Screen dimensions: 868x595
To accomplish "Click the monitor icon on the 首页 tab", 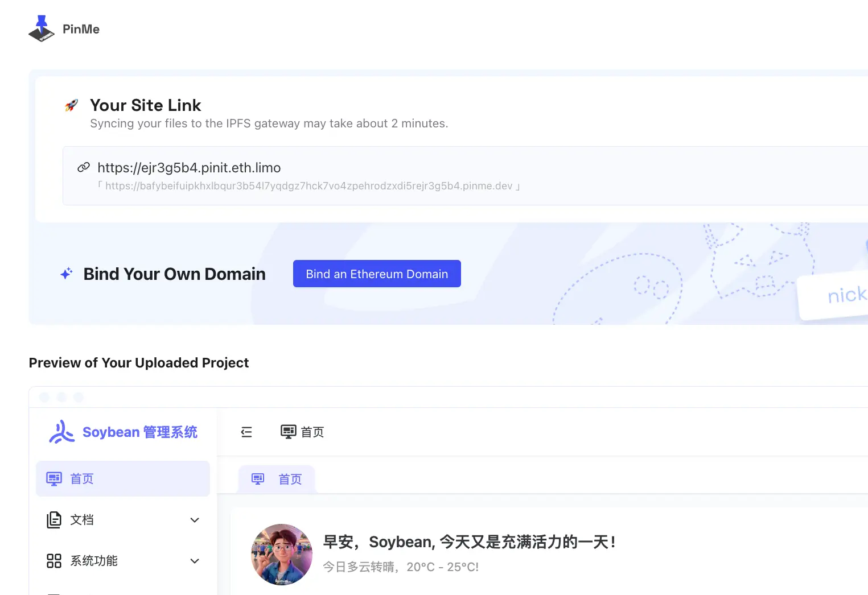I will 258,478.
